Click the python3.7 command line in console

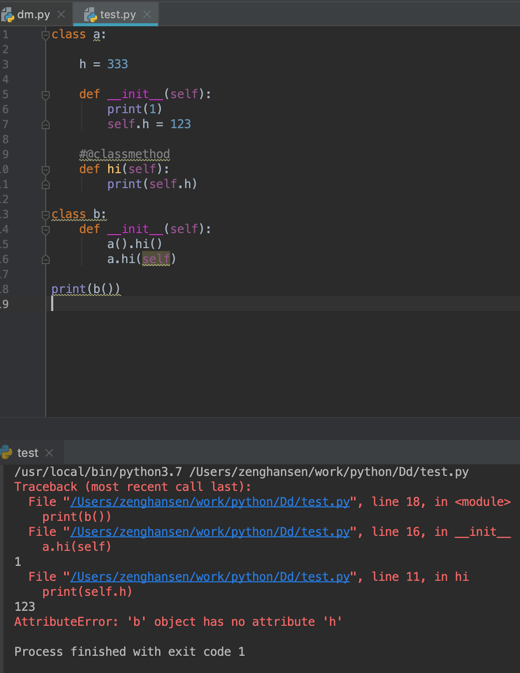coord(241,472)
